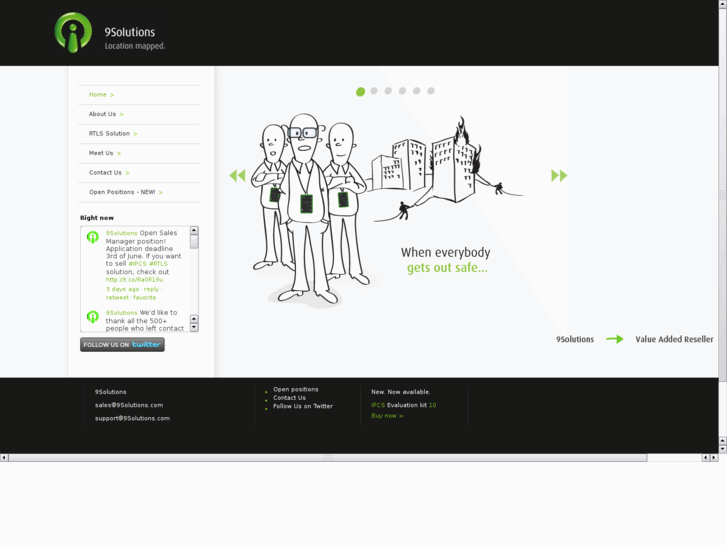
Task: Click the 9Solutions avatar on second tweet
Action: click(93, 317)
